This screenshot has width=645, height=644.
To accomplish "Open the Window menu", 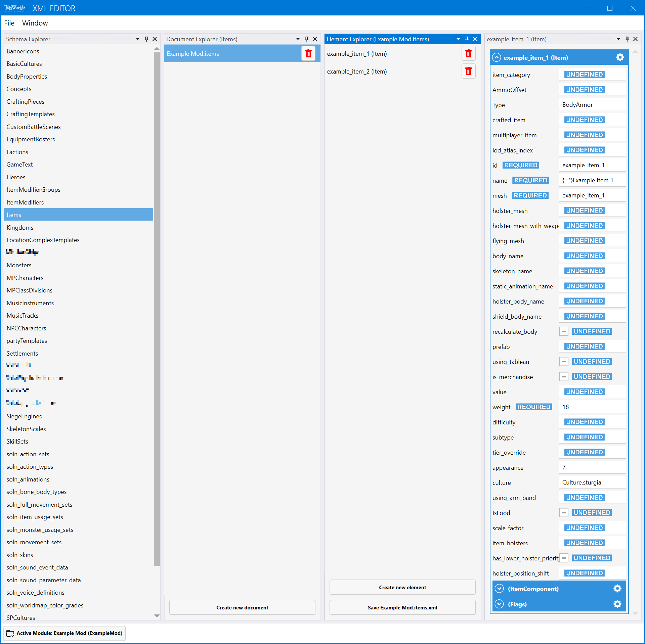I will (x=35, y=23).
